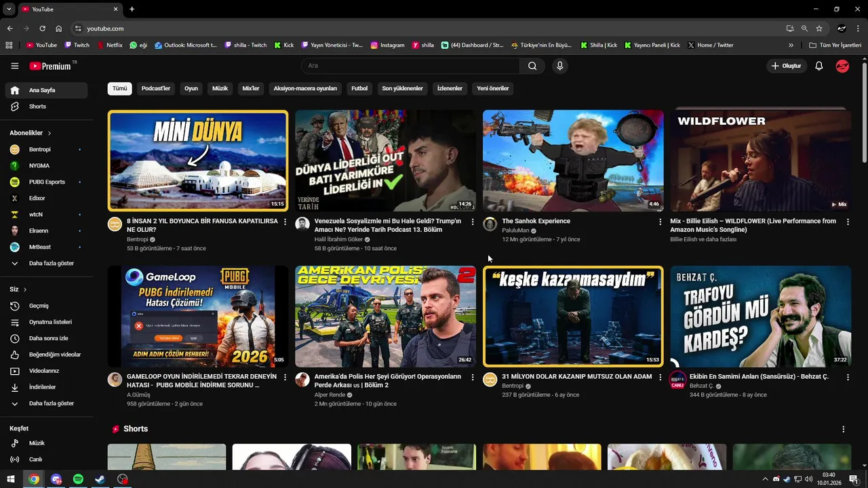Screen dimensions: 868x488
Task: Select the Müzik filter chip
Action: click(220, 89)
